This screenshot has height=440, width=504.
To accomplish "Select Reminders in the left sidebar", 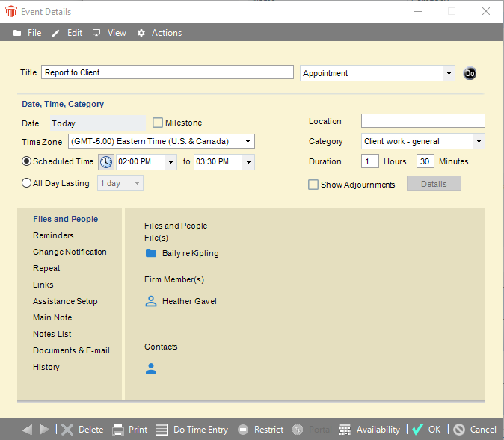I will pos(53,235).
